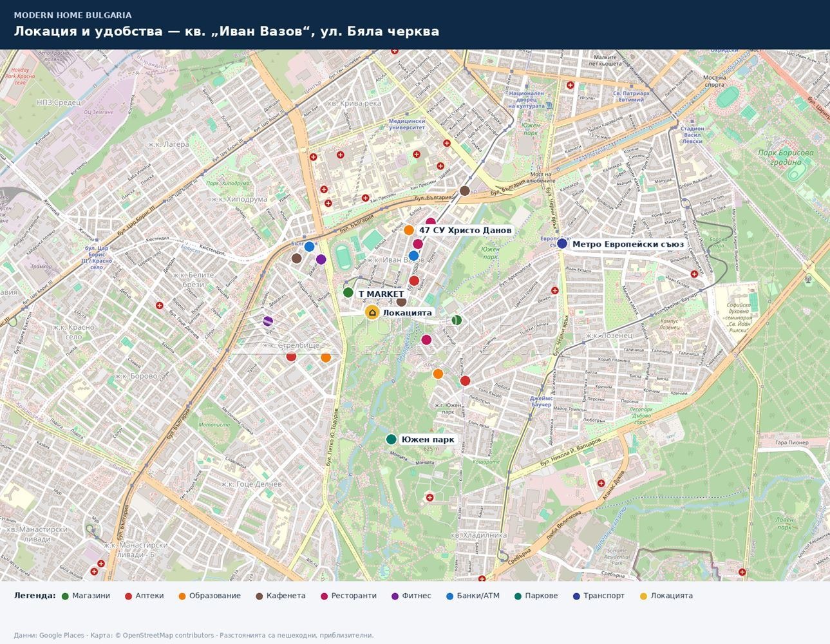Viewport: 830px width, 644px height.
Task: Select the red Аптеки legend dot
Action: pos(129,596)
